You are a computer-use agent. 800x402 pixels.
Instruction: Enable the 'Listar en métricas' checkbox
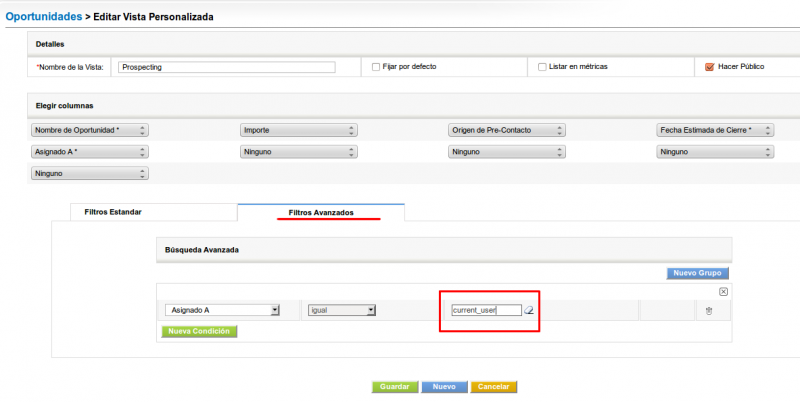(542, 67)
